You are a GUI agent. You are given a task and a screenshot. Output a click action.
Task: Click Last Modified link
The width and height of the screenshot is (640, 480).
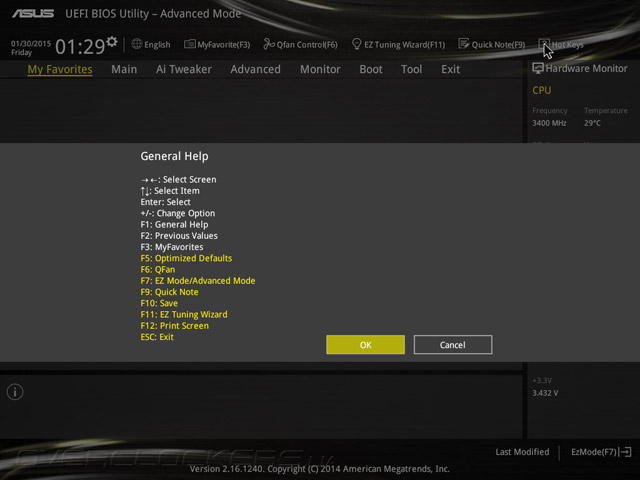[522, 452]
